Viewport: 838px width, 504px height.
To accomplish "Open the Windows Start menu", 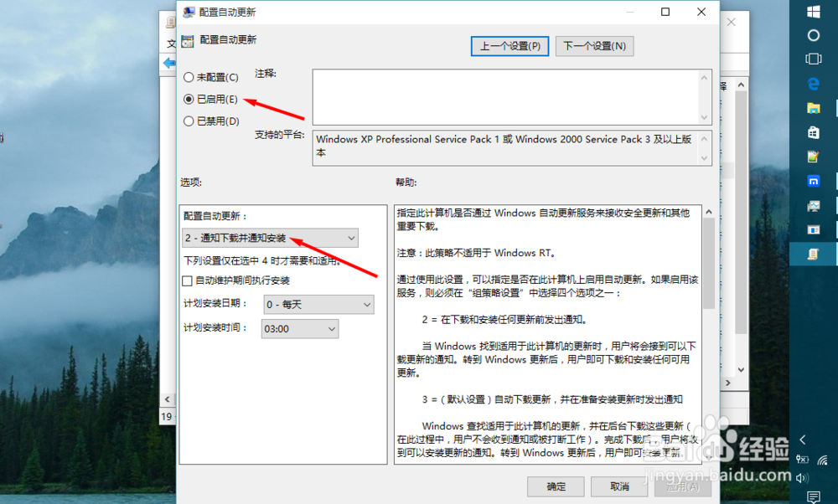I will coord(814,12).
